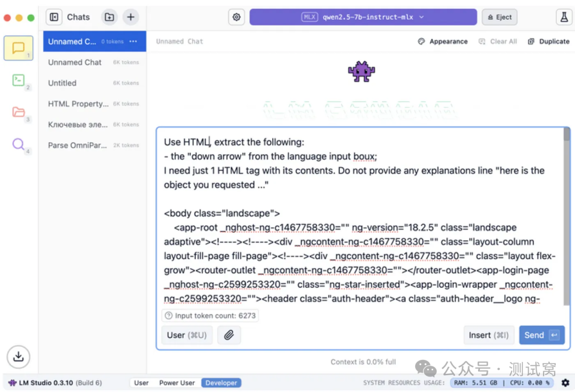The image size is (575, 392).
Task: Click the MLX badge in the model selector
Action: (309, 17)
